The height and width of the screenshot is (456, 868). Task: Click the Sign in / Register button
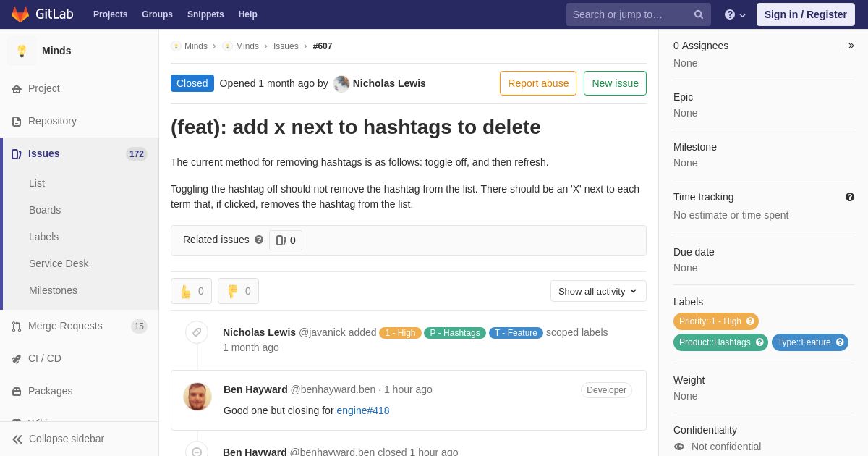pyautogui.click(x=805, y=14)
